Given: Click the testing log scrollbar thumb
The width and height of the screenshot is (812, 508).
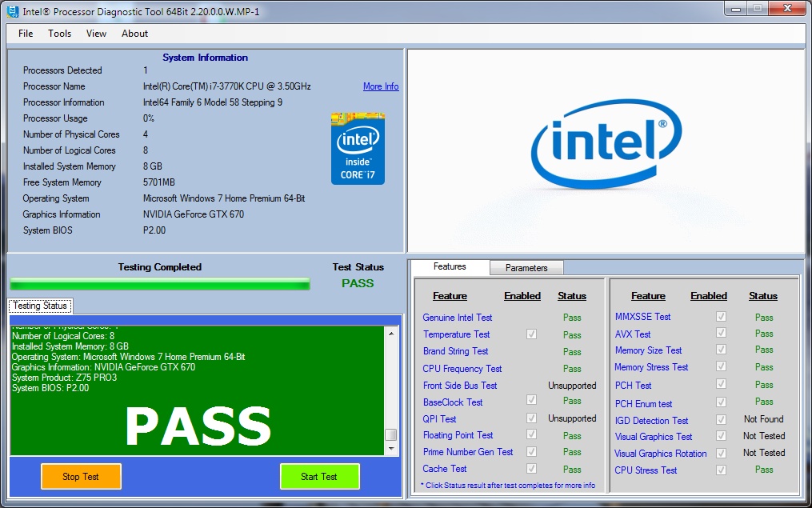Looking at the screenshot, I should tap(391, 434).
